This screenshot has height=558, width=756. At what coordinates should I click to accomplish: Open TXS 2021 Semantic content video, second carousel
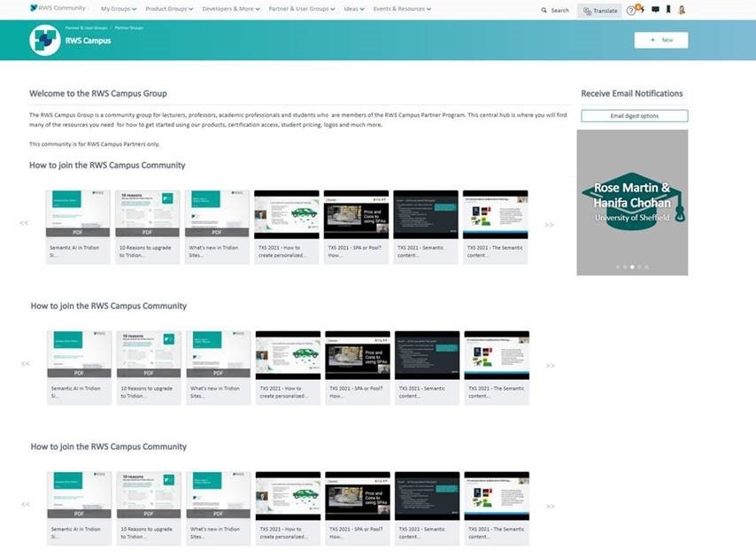(428, 368)
